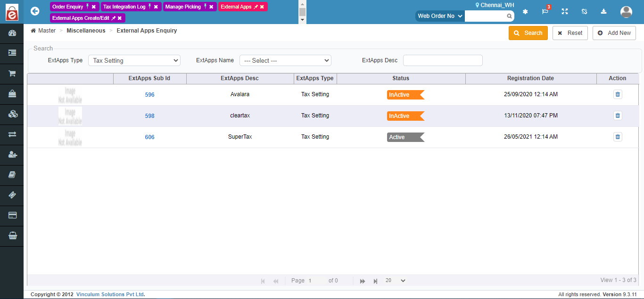
Task: Open the briefcase bag sidebar icon
Action: (x=12, y=94)
